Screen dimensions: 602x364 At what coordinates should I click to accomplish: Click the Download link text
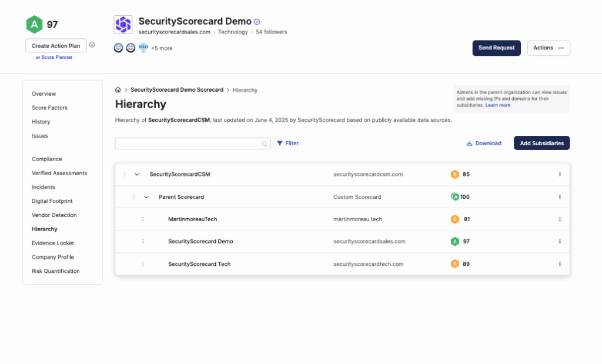(x=489, y=143)
